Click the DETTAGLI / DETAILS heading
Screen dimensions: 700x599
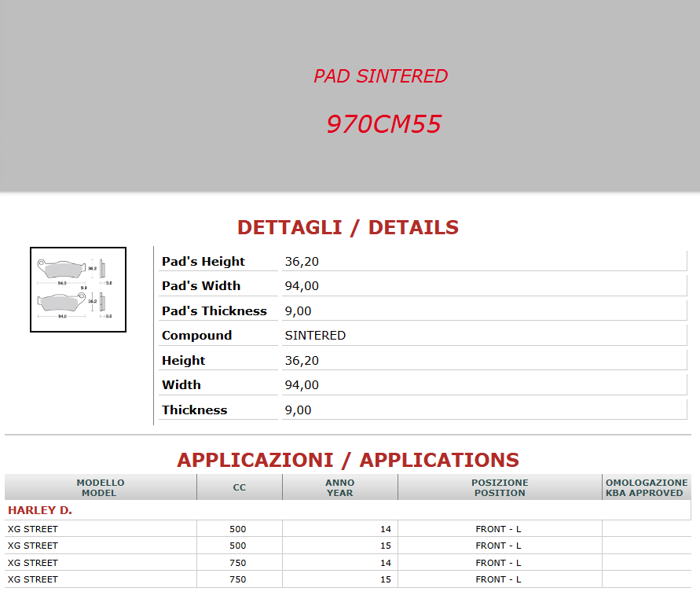[x=348, y=227]
